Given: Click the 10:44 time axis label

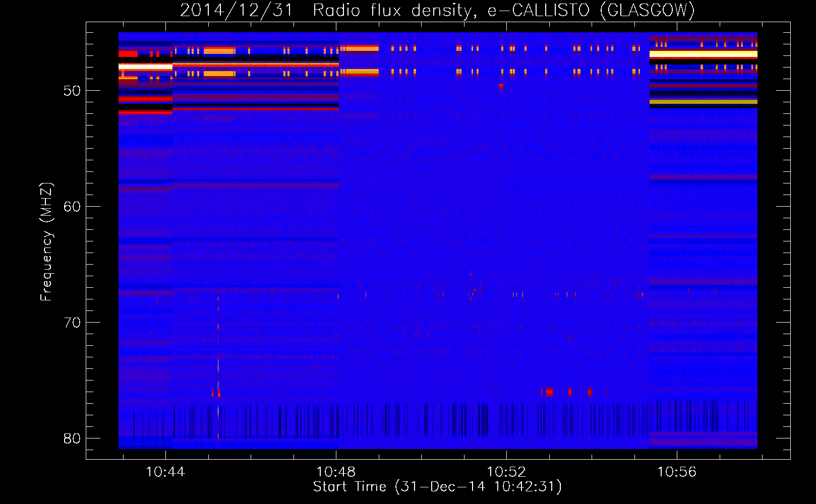Looking at the screenshot, I should click(x=165, y=472).
